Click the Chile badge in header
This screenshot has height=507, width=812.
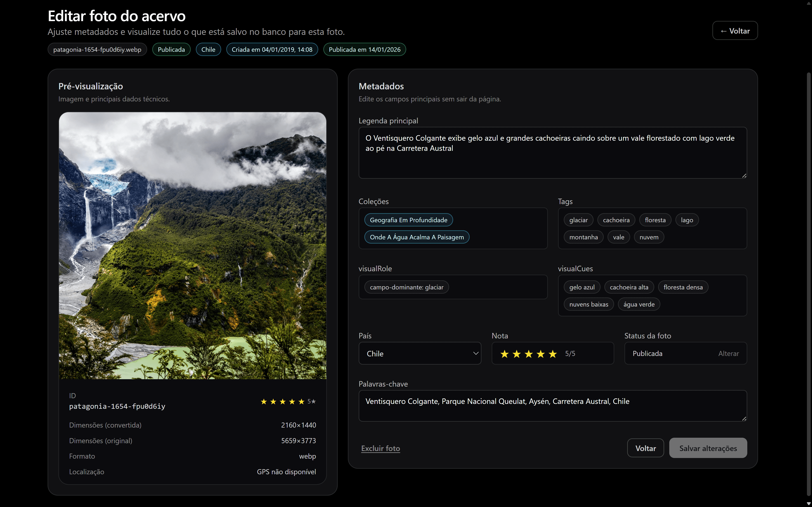click(x=208, y=50)
